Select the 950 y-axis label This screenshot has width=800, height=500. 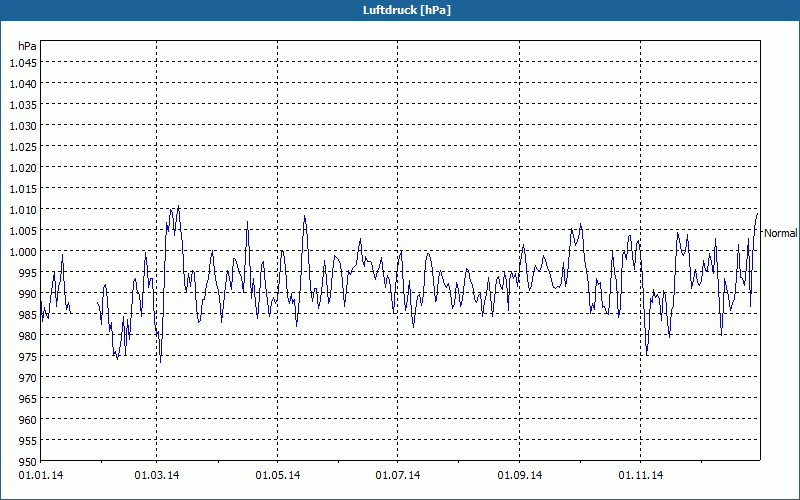pyautogui.click(x=28, y=461)
